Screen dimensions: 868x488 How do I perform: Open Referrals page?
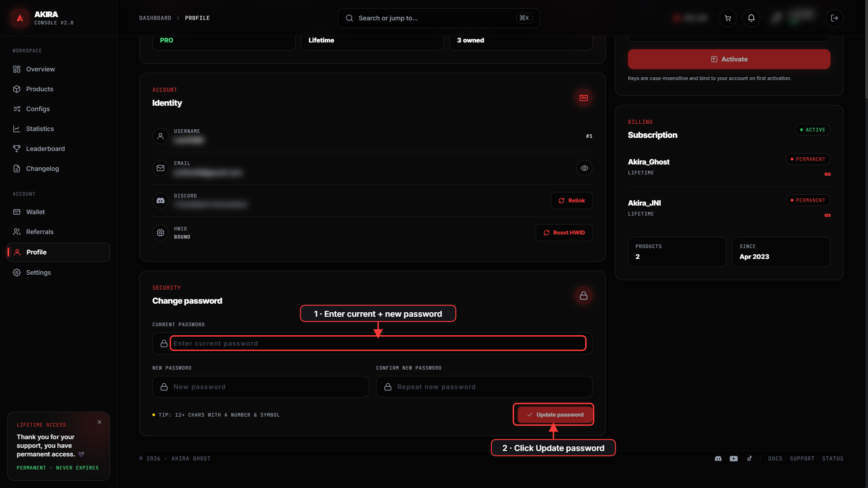tap(58, 232)
